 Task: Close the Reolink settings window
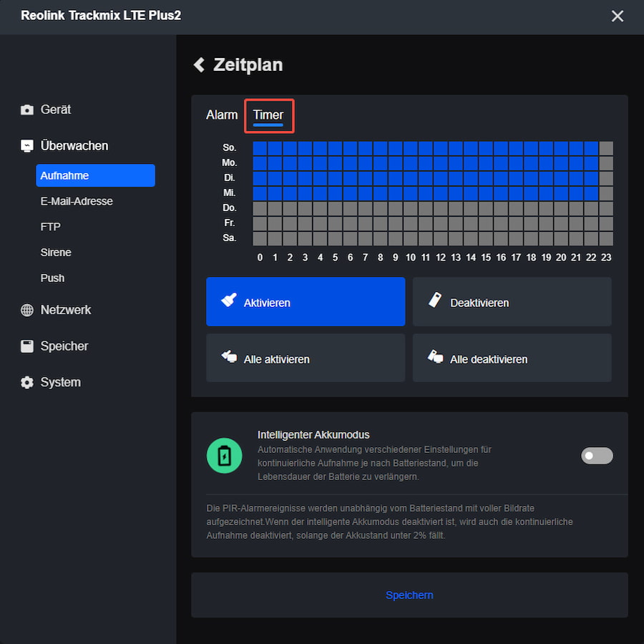click(618, 16)
